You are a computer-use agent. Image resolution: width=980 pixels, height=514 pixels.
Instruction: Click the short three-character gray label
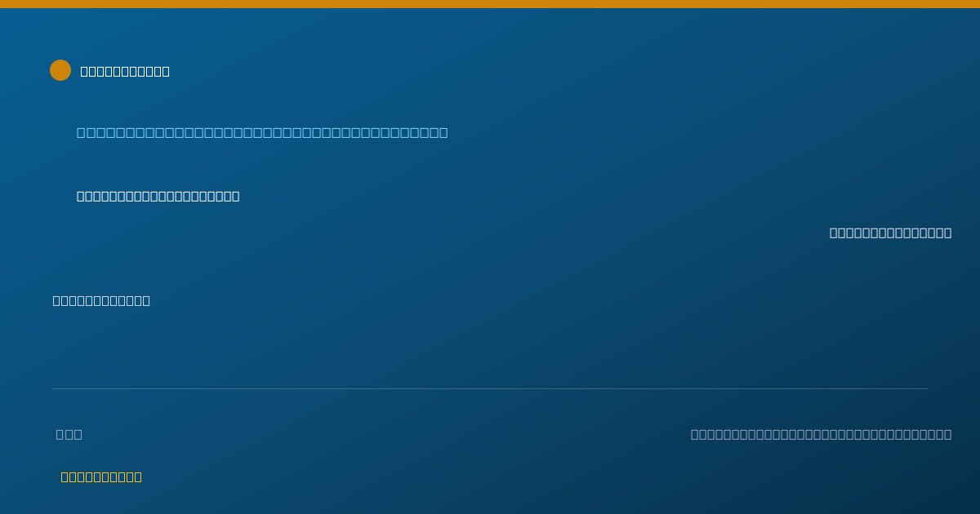tap(69, 434)
